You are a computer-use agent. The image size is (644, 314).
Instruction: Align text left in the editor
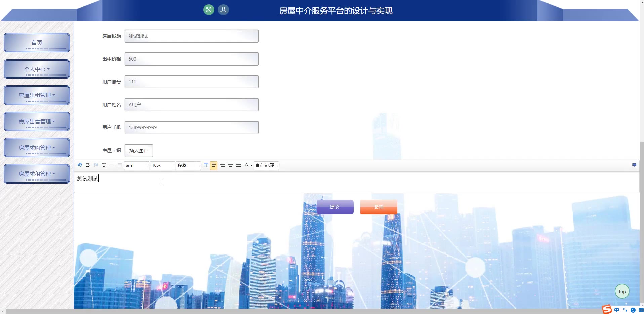214,165
